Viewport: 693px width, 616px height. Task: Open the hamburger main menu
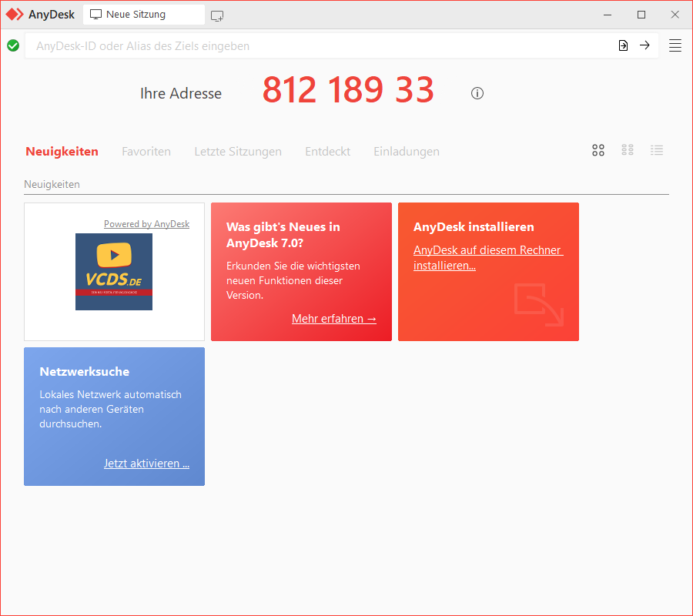click(675, 45)
